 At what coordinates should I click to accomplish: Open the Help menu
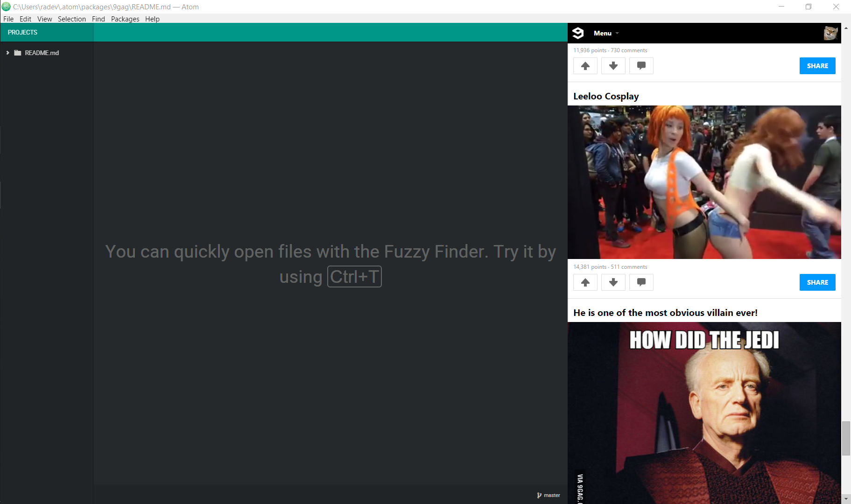[152, 19]
